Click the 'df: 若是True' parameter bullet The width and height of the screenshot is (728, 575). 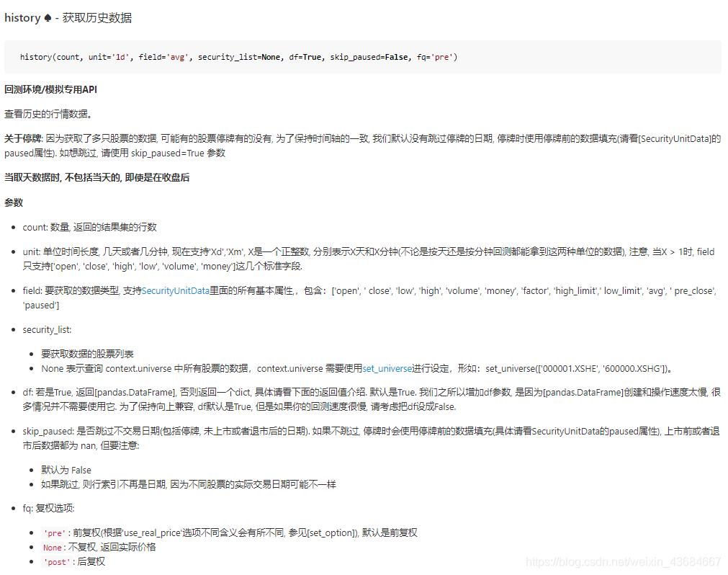point(372,399)
